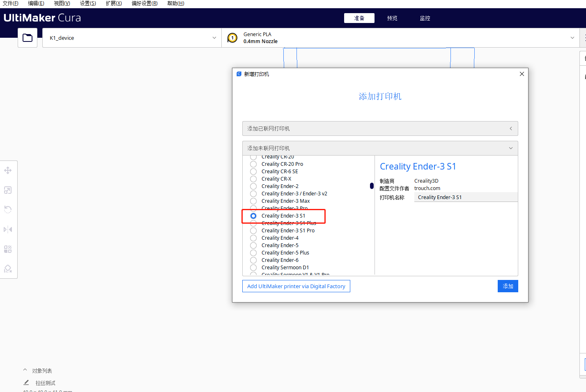Select the Move tool in left toolbar
The width and height of the screenshot is (586, 392).
tap(8, 170)
